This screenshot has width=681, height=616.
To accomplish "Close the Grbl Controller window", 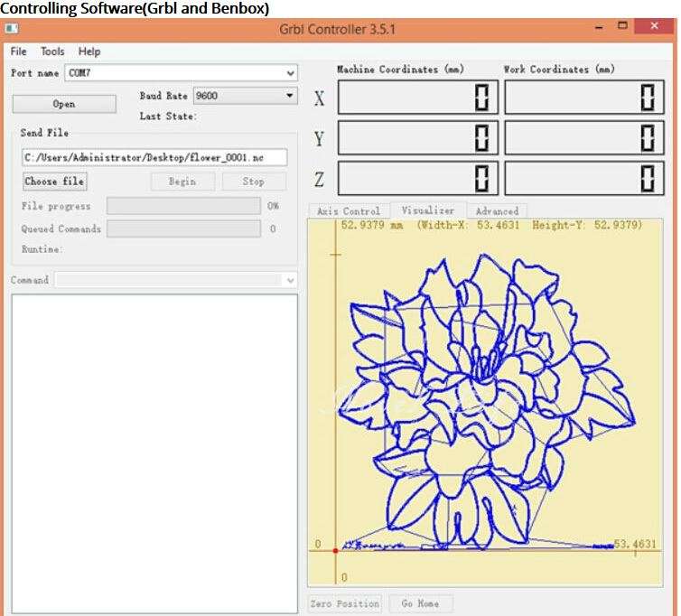I will [x=655, y=27].
